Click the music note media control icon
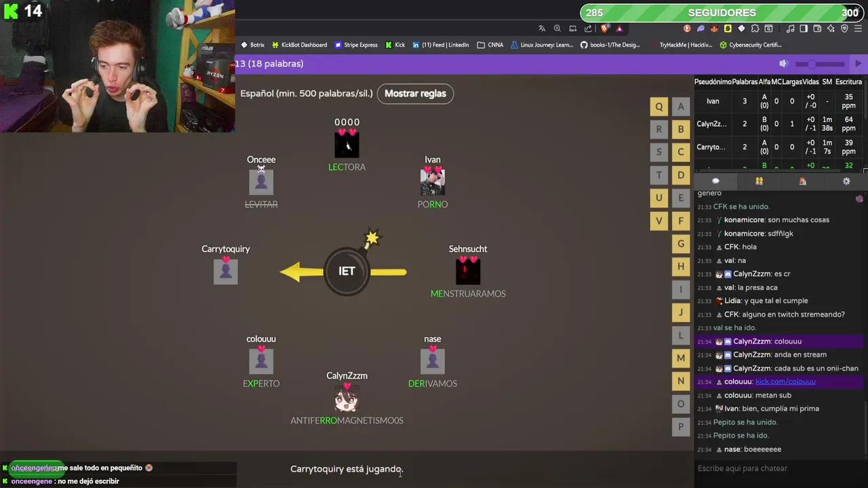868x488 pixels. click(790, 28)
